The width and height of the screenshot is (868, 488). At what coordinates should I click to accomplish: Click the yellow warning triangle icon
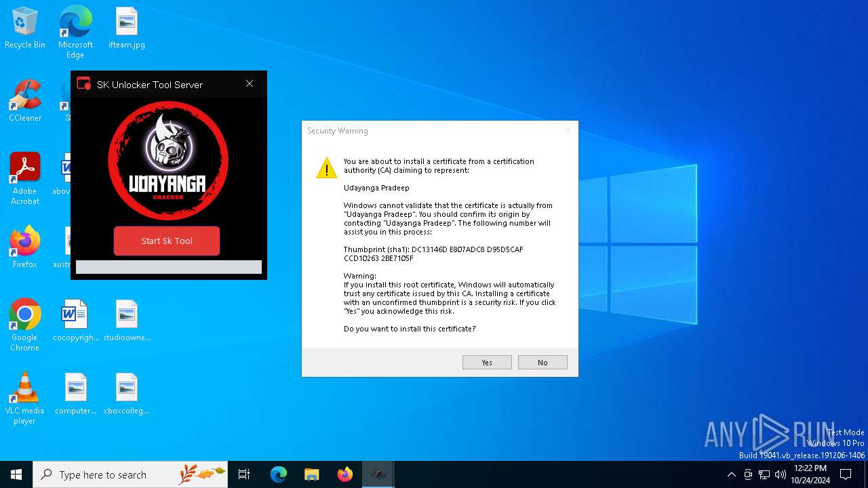pos(327,167)
